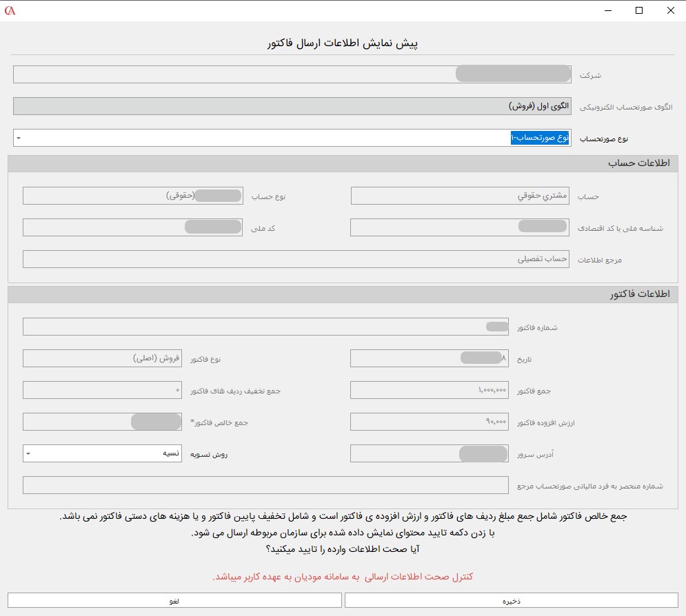Open the روش تسویه dropdown
The height and width of the screenshot is (616, 686).
click(x=28, y=453)
